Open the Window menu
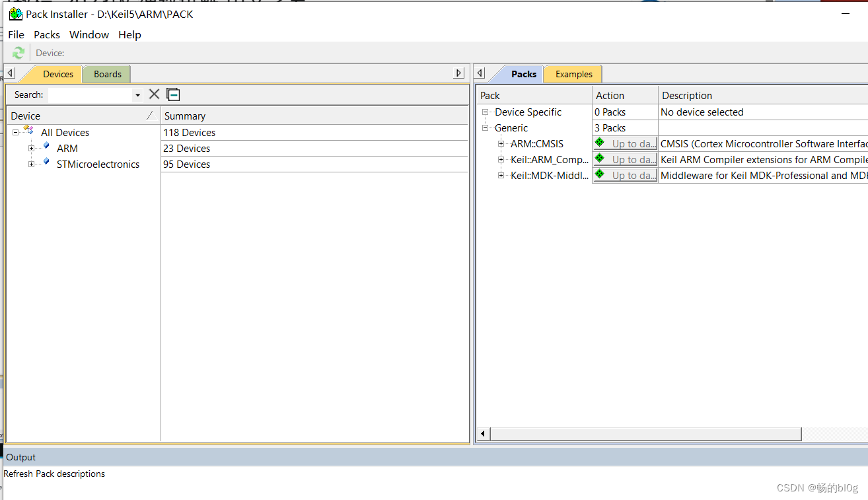This screenshot has width=868, height=500. point(89,34)
